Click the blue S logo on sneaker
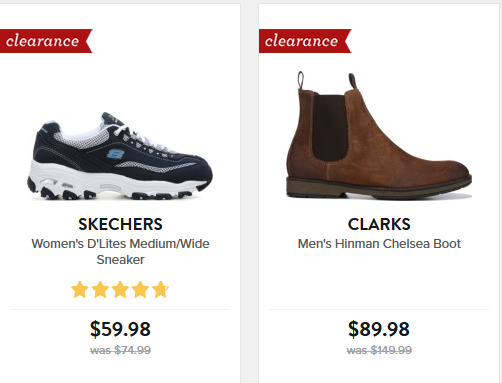Screen dimensions: 502x383 pos(115,153)
